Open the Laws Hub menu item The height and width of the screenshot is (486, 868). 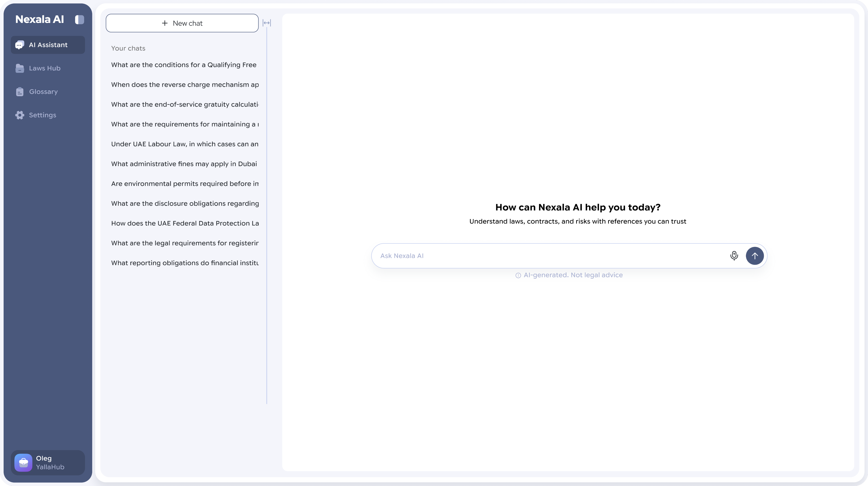(x=45, y=68)
